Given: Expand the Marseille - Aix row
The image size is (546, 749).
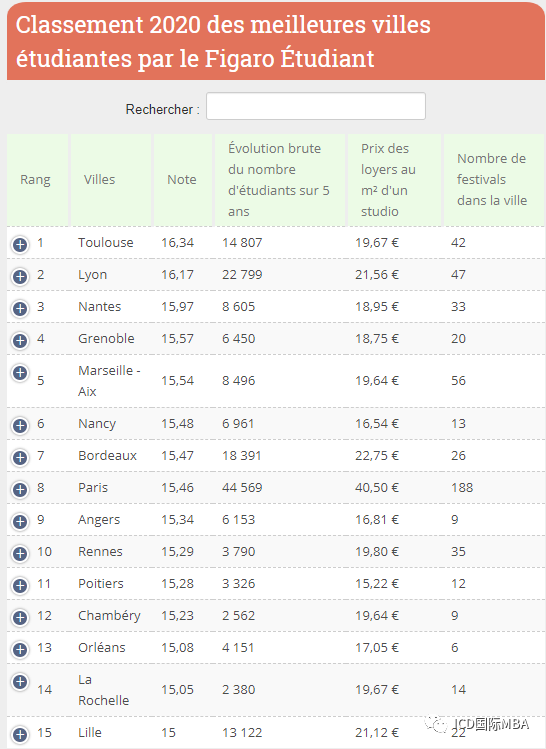Looking at the screenshot, I should [x=20, y=373].
